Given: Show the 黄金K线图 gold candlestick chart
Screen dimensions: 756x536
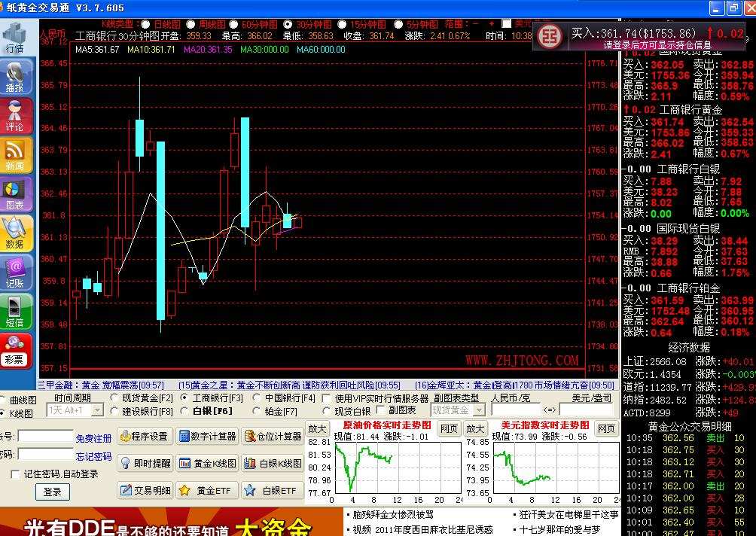Looking at the screenshot, I should point(207,463).
